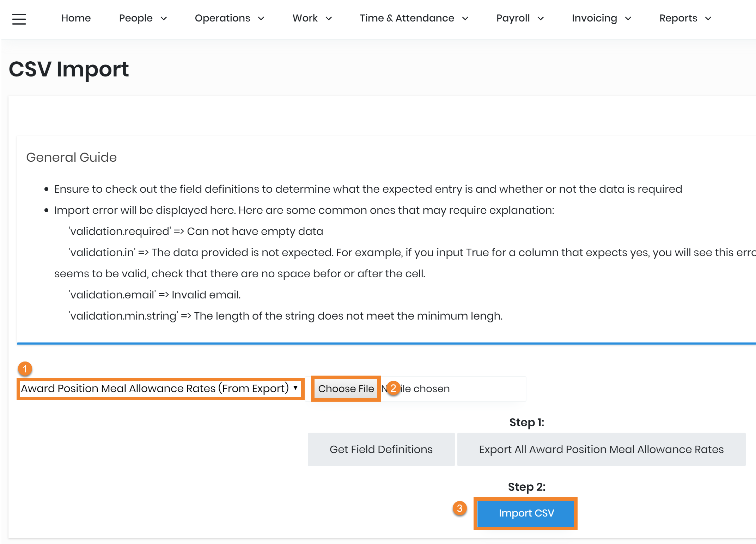Click the Choose File button
Viewport: 756px width, 544px height.
[x=346, y=389]
